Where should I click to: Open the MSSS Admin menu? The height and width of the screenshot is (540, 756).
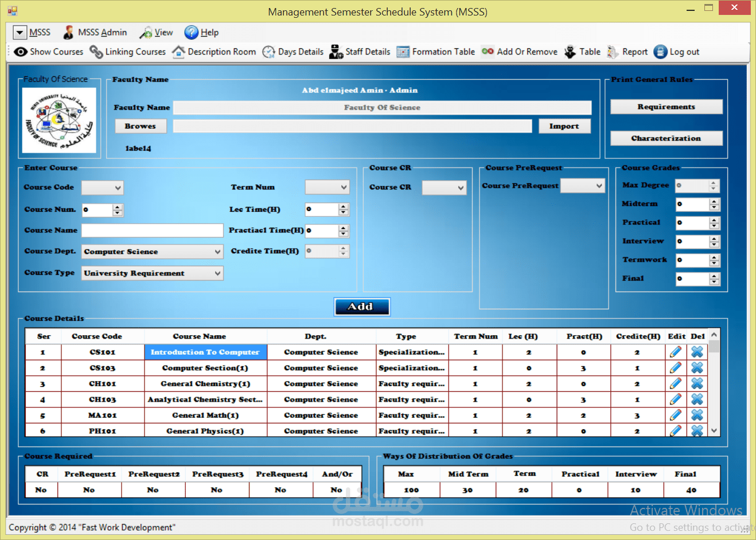click(95, 33)
